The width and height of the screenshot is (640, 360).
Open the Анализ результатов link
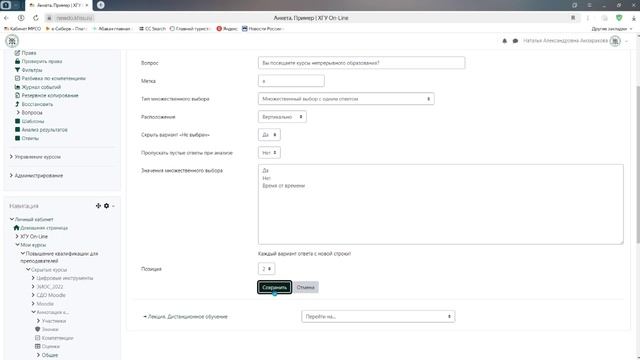click(x=44, y=130)
